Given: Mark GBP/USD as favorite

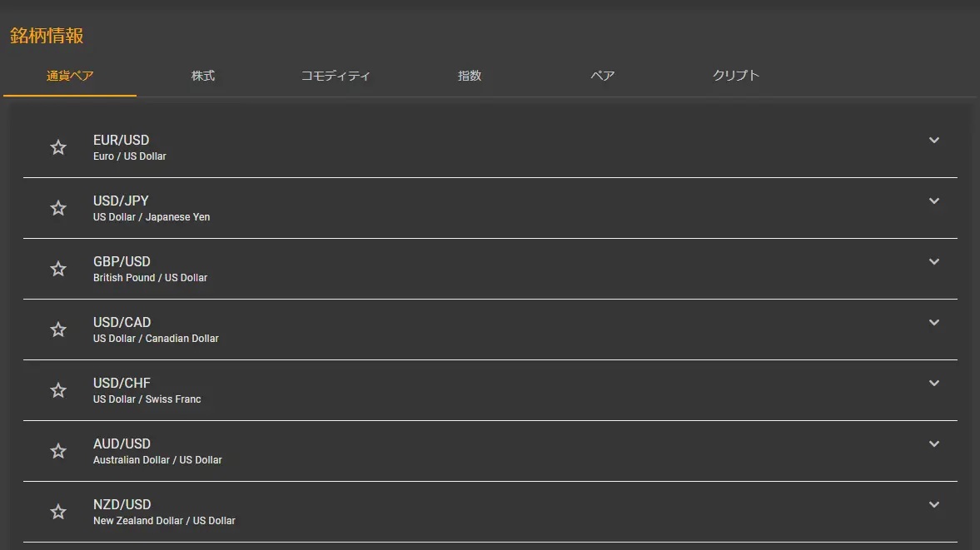Looking at the screenshot, I should click(58, 269).
